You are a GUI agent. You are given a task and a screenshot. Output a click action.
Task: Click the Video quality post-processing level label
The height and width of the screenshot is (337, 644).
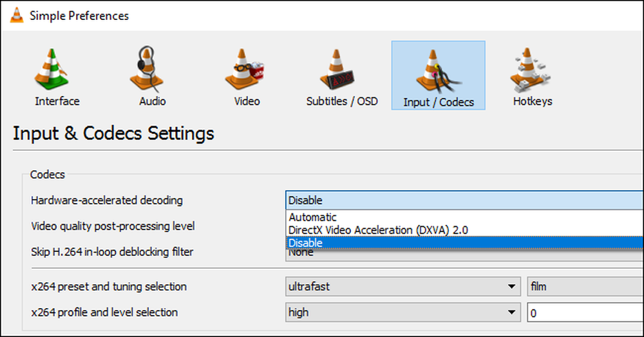click(x=113, y=226)
